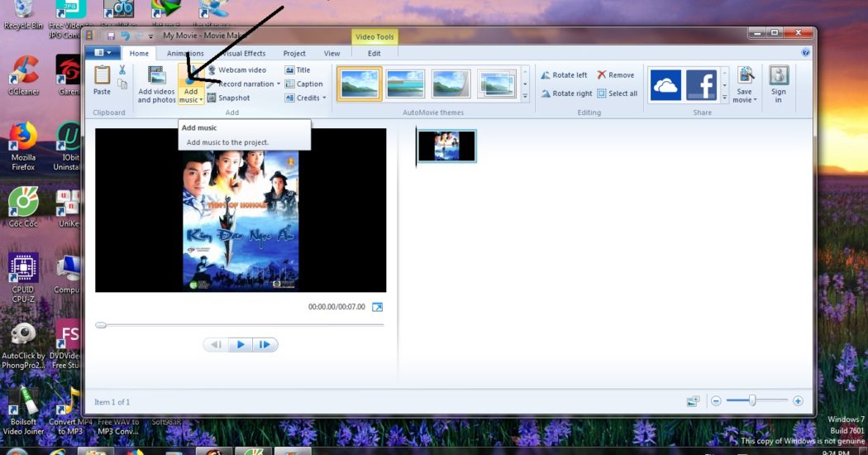Insert a Title before the clip
The width and height of the screenshot is (868, 455).
[x=298, y=69]
